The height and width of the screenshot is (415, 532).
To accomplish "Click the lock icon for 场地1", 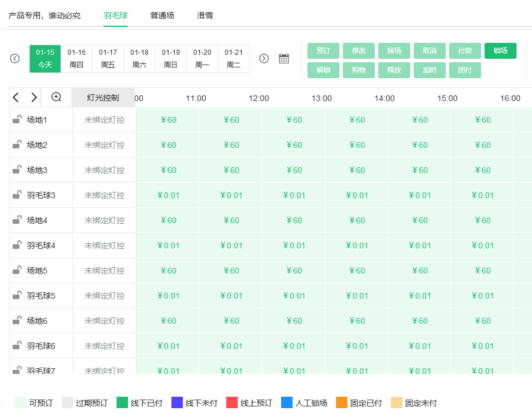I will pos(17,120).
